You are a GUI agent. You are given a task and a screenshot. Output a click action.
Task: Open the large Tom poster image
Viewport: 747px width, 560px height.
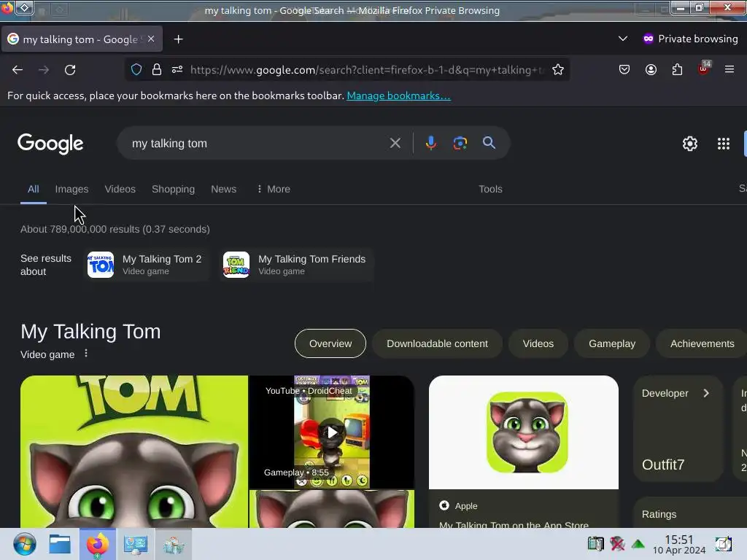[134, 451]
